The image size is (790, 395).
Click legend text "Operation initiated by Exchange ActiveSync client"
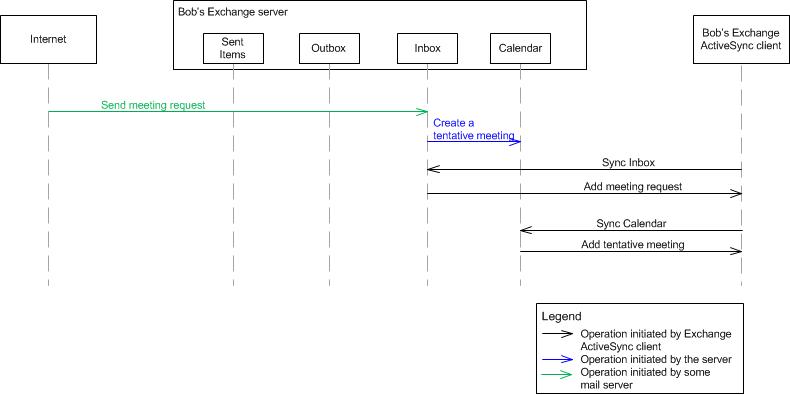tap(656, 340)
